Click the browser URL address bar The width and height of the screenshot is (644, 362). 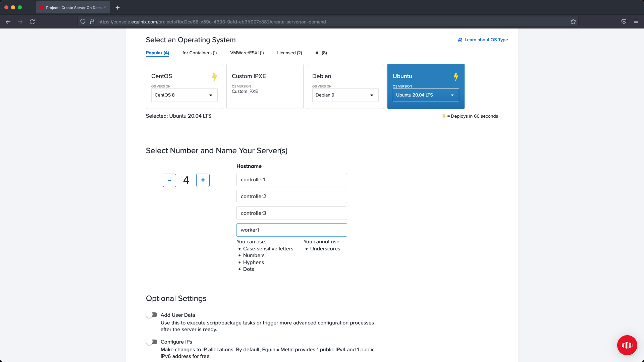click(329, 22)
